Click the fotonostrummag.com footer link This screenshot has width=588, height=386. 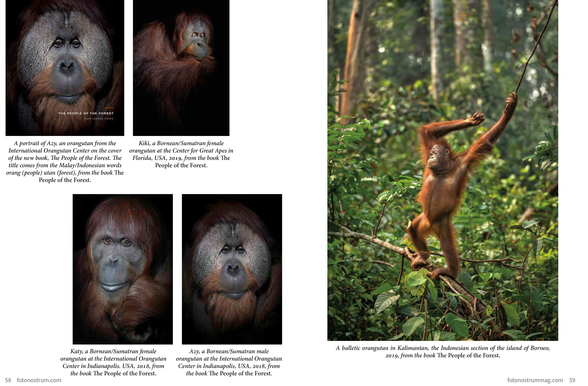tap(535, 380)
